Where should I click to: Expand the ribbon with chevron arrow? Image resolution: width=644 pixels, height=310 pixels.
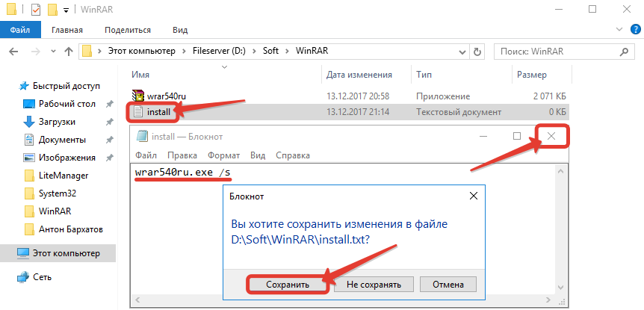[x=619, y=30]
